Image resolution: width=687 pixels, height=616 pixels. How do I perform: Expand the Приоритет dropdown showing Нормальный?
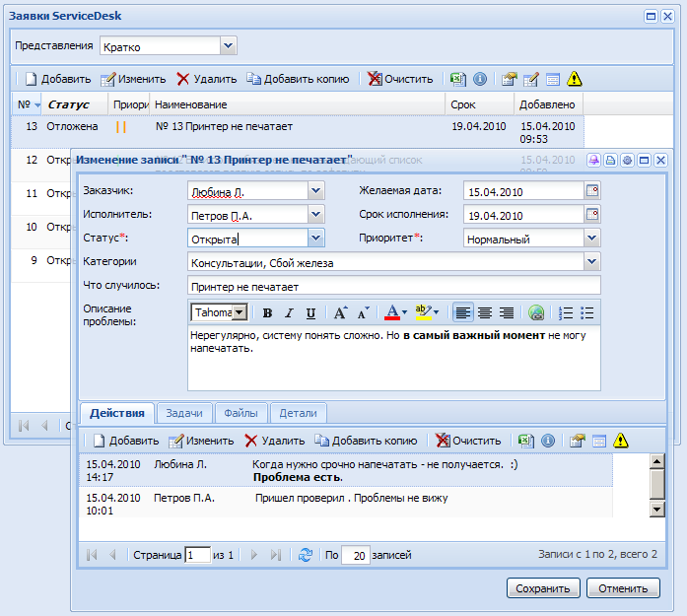click(x=591, y=238)
